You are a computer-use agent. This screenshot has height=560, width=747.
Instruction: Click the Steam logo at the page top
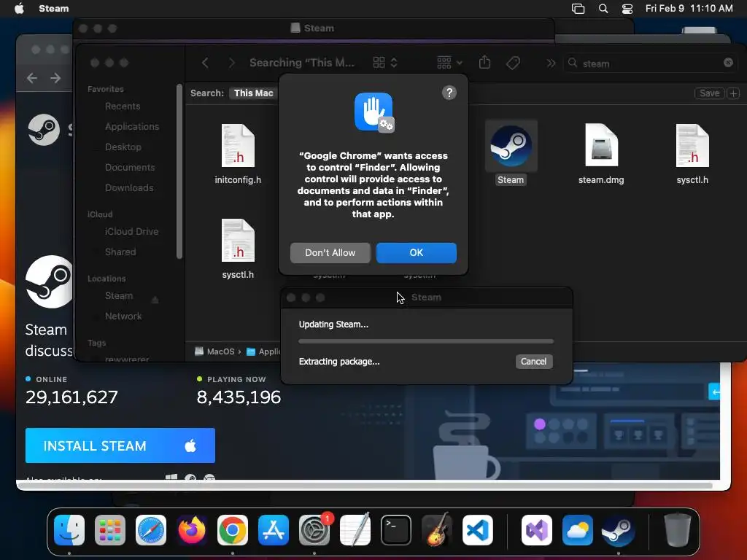coord(44,130)
